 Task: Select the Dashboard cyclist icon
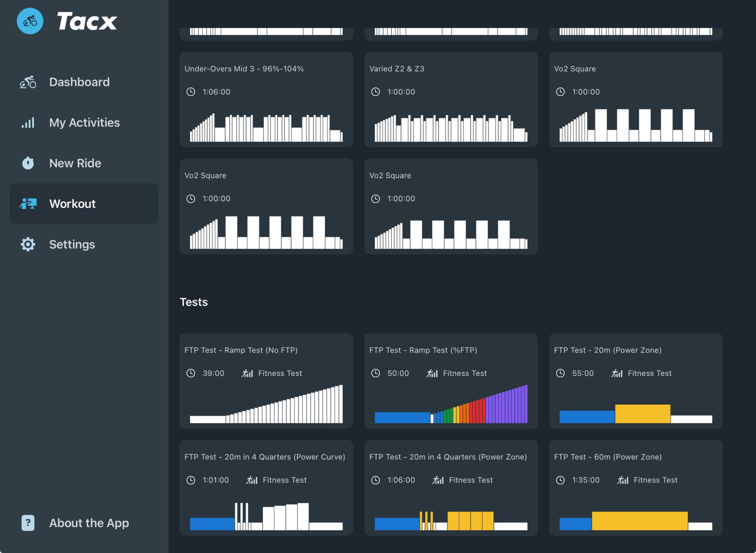tap(28, 82)
